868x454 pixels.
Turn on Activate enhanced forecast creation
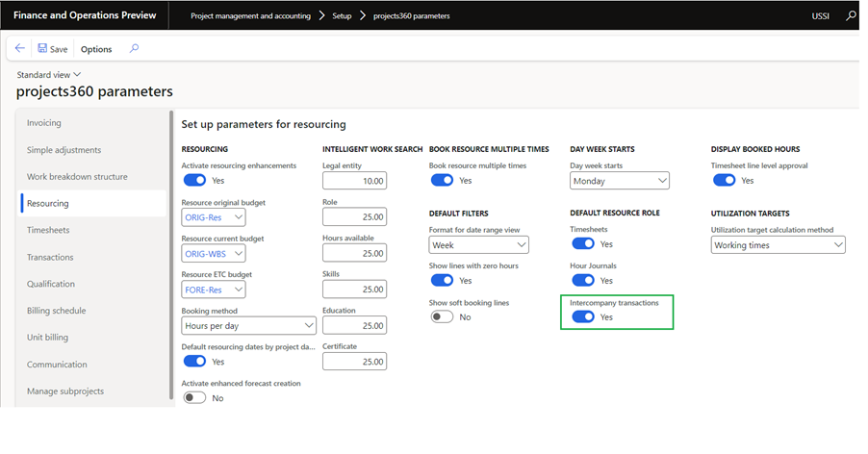tap(194, 397)
